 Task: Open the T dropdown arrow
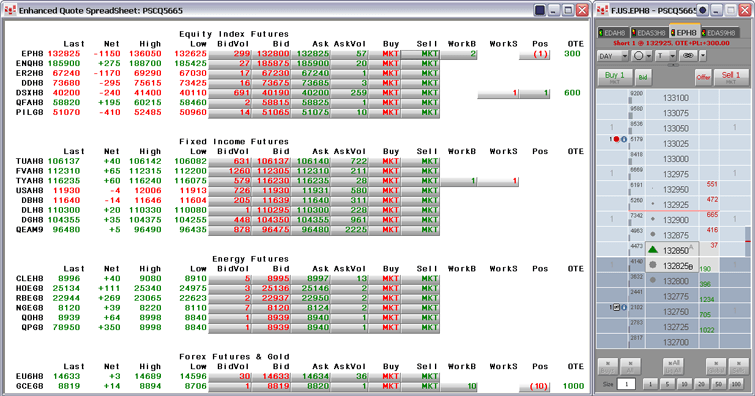(x=672, y=56)
